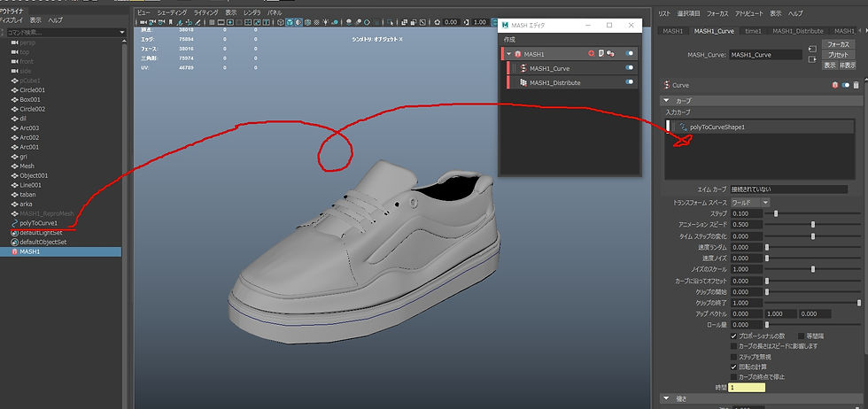Screen dimensions: 868x409
Task: Click the MASH1 waiter icon in MASH editor
Action: (x=517, y=54)
